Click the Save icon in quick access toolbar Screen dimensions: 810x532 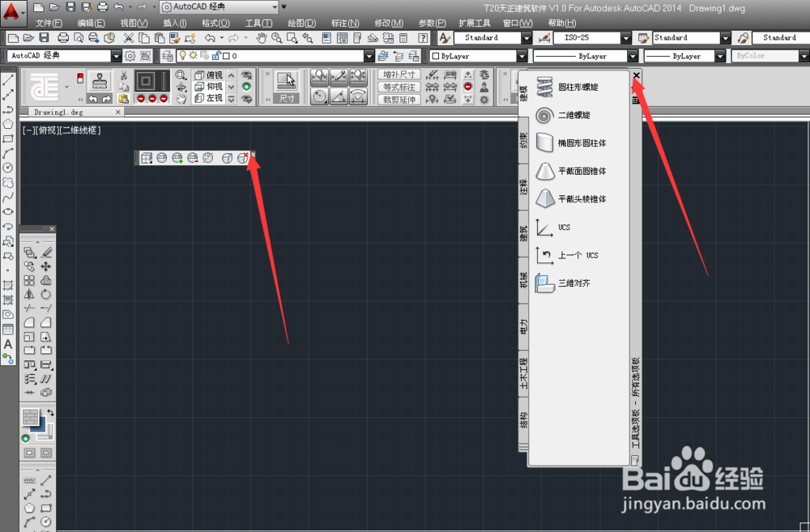coord(70,7)
